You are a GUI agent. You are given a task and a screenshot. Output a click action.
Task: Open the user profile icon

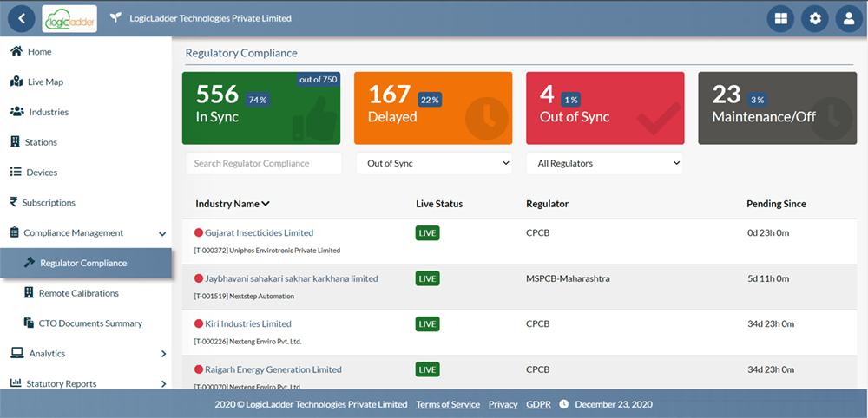tap(849, 19)
